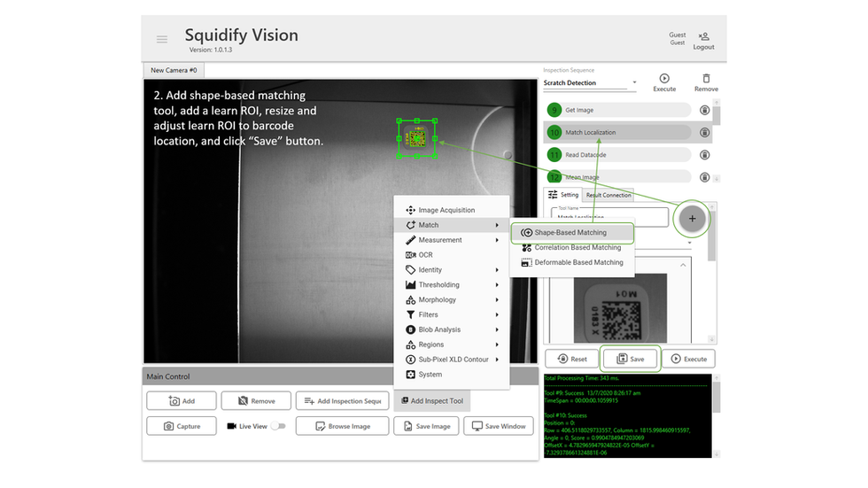Delete the Match Localization step

tap(704, 132)
